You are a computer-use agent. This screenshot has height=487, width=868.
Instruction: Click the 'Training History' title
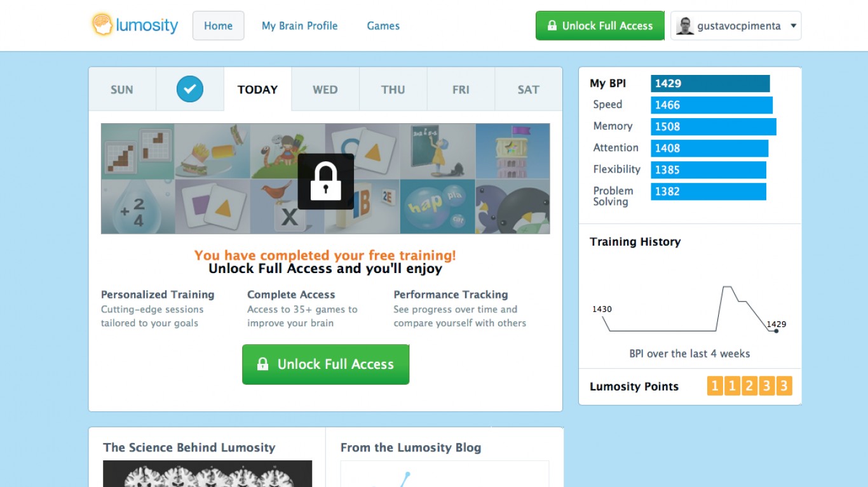coord(635,242)
